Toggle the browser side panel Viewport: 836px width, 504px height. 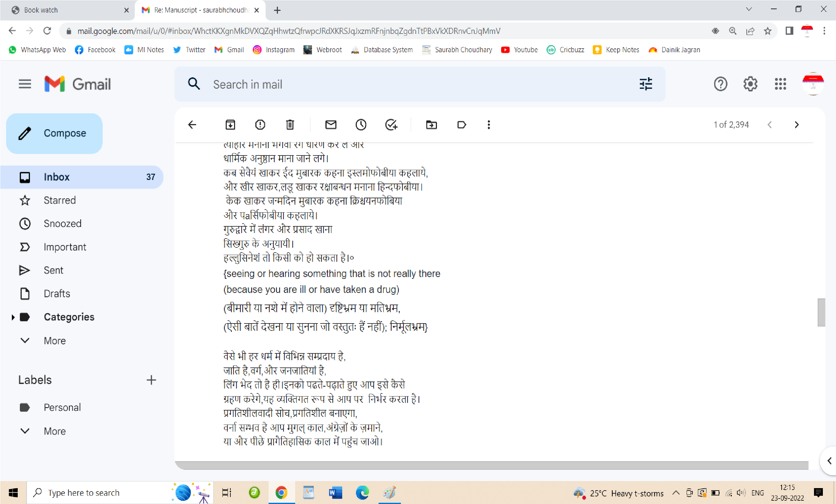coord(789,31)
